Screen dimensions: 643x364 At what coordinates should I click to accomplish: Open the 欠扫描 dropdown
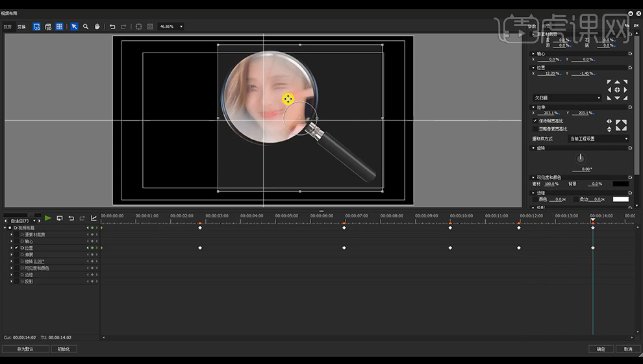click(567, 98)
